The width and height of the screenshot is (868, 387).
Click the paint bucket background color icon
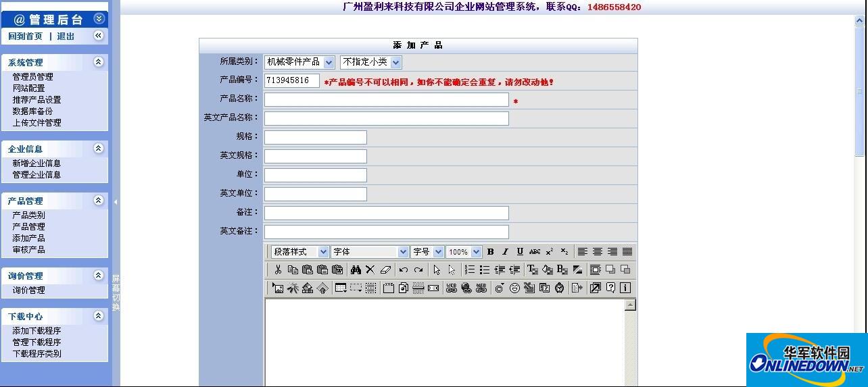click(548, 269)
